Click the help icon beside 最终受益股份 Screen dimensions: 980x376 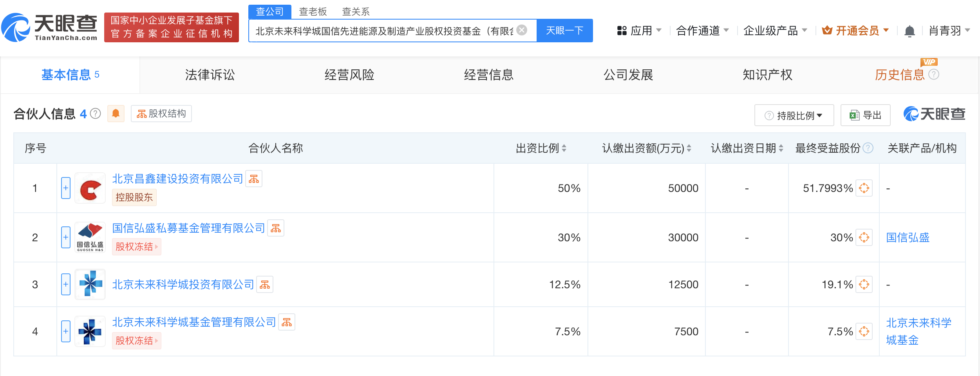(x=868, y=148)
